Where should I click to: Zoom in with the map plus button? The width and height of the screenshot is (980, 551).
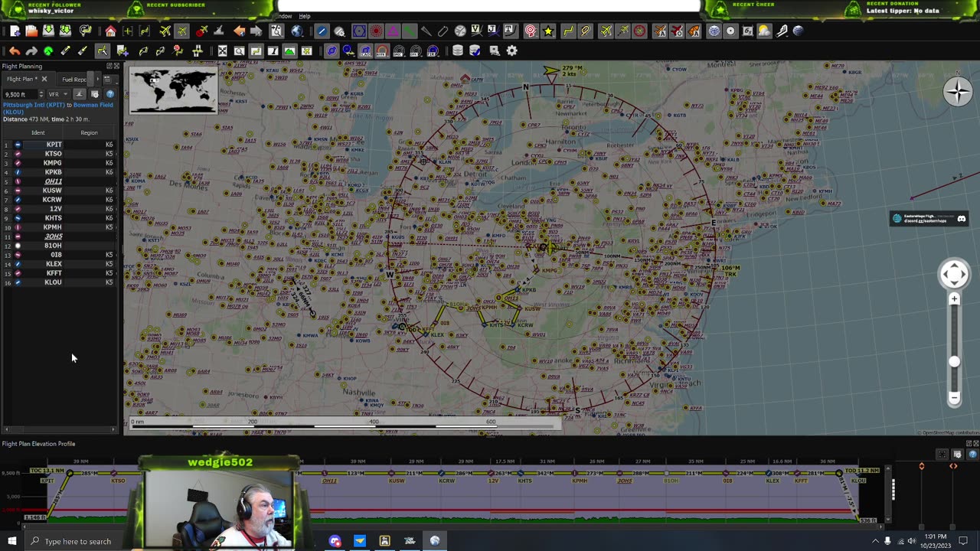954,299
